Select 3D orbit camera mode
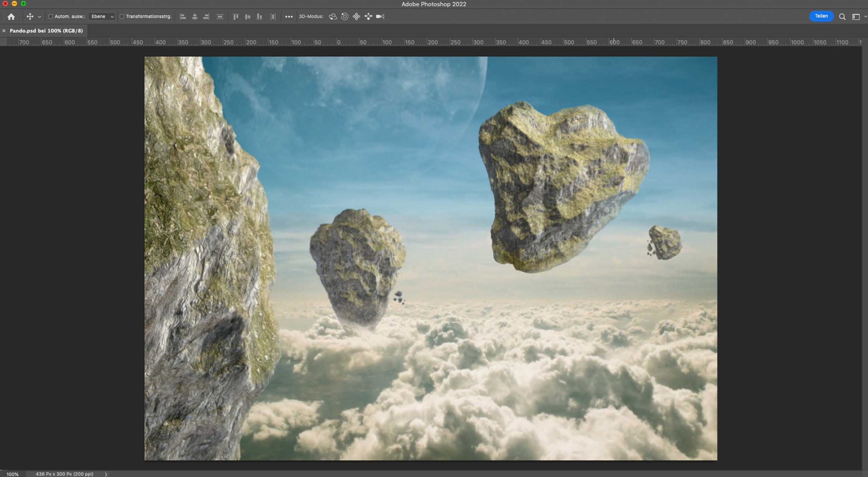Viewport: 868px width, 477px height. coord(333,16)
